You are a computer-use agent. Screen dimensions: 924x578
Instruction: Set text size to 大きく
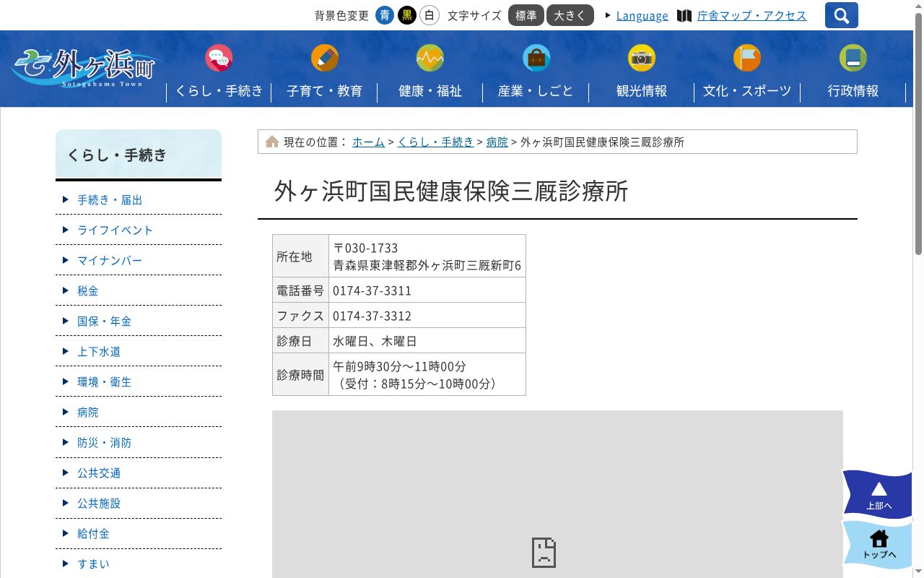tap(570, 15)
